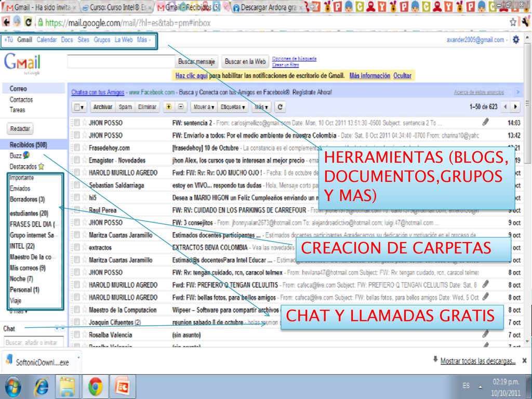Image resolution: width=532 pixels, height=399 pixels.
Task: Click the Buscar en la Web button
Action: [245, 61]
